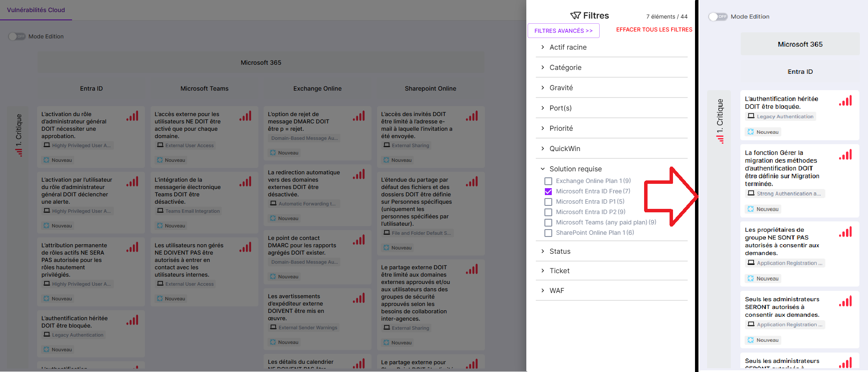The image size is (868, 372).
Task: Click laptop icon beside Teams Email Integration
Action: tap(160, 211)
